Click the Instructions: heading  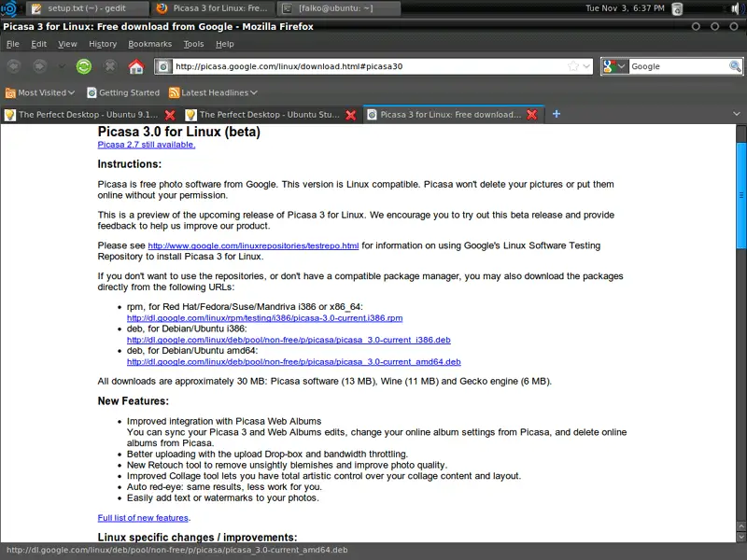click(x=130, y=164)
